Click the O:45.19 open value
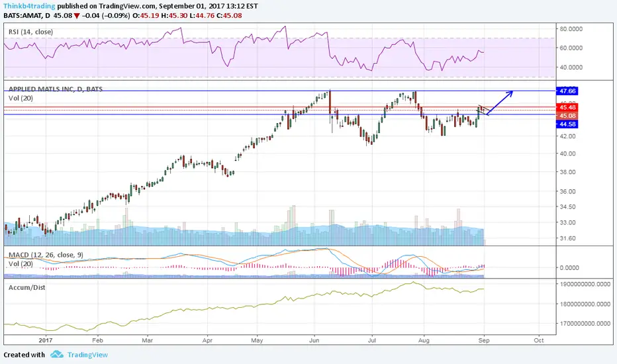This screenshot has width=617, height=364. pos(146,16)
